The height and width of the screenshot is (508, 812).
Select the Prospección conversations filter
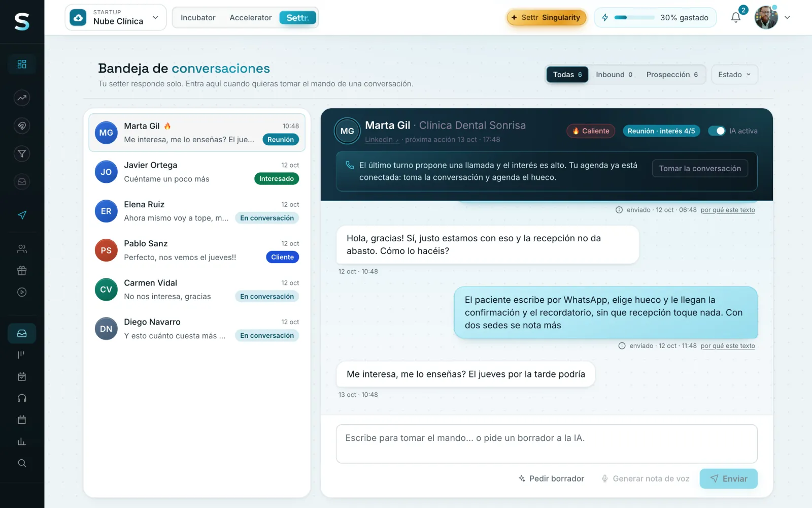point(672,75)
